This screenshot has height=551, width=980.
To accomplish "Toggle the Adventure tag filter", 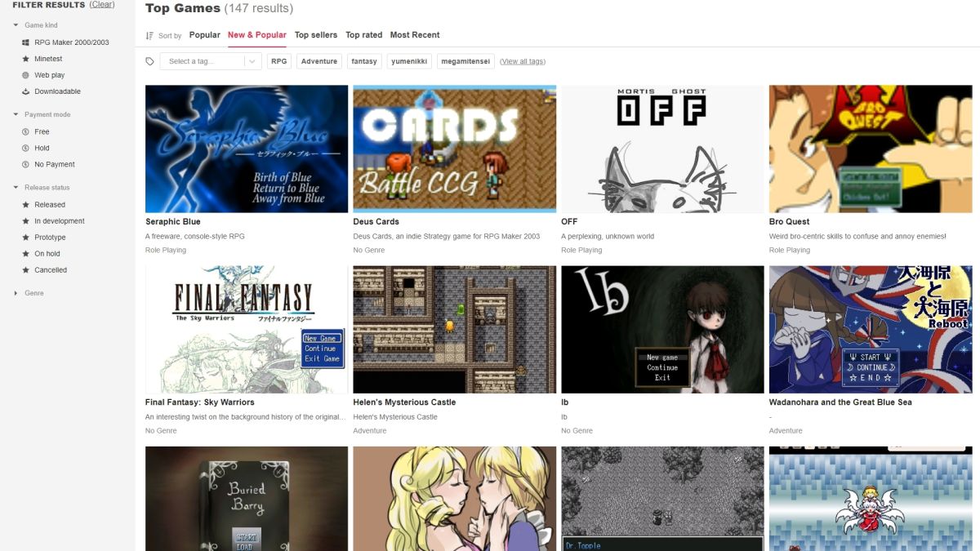I will (x=318, y=61).
